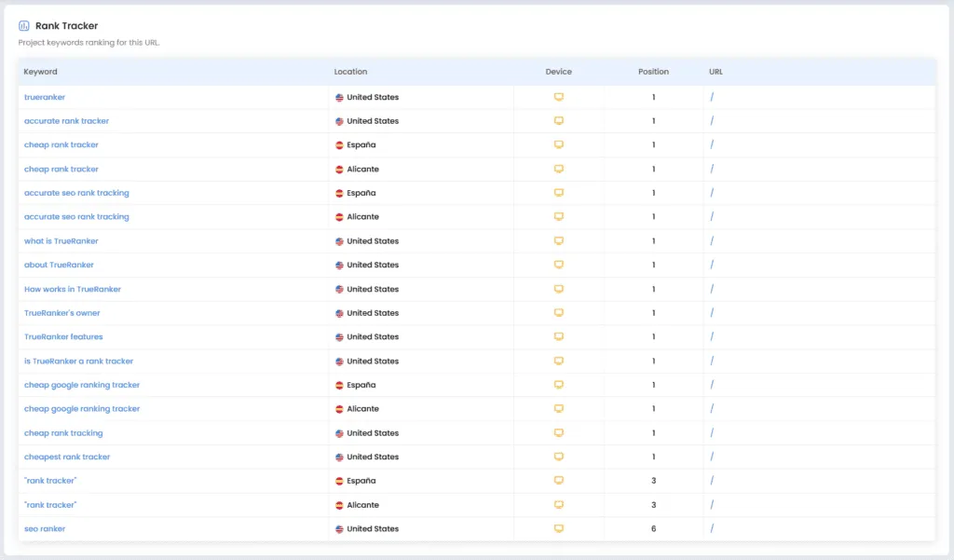Image resolution: width=954 pixels, height=560 pixels.
Task: Click US flag in 'TrueRanker features' row
Action: tap(339, 337)
